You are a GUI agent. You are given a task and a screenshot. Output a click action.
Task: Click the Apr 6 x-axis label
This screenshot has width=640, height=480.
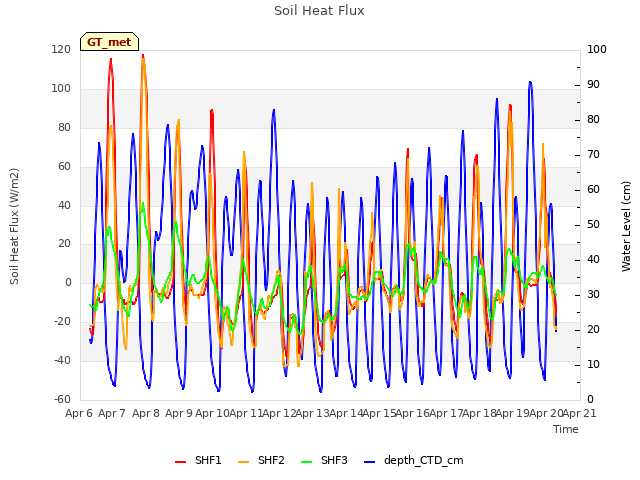pyautogui.click(x=79, y=413)
